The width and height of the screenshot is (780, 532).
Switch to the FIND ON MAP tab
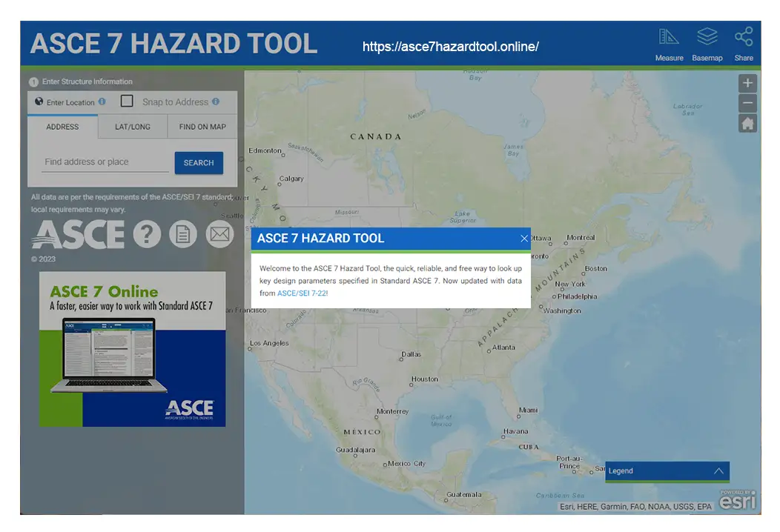(x=202, y=127)
